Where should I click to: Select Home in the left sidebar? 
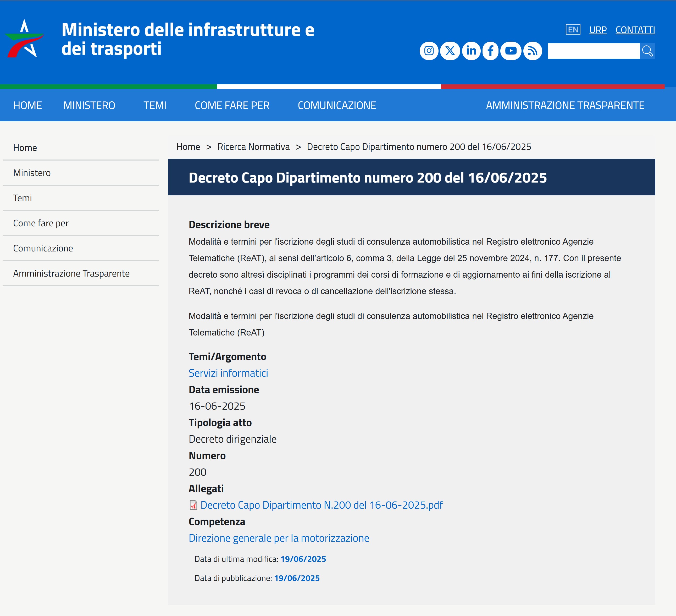pyautogui.click(x=80, y=148)
